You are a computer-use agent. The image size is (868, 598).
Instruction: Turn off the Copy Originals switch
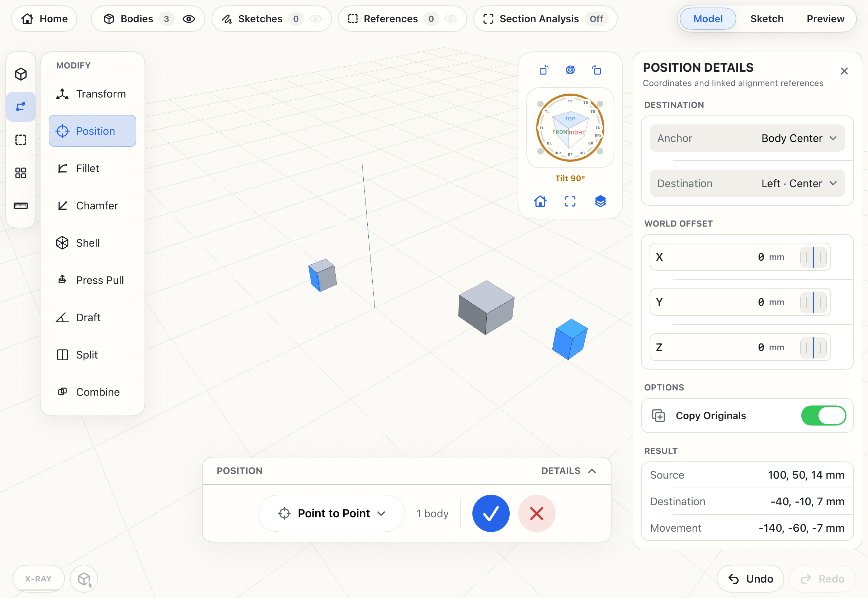click(824, 416)
